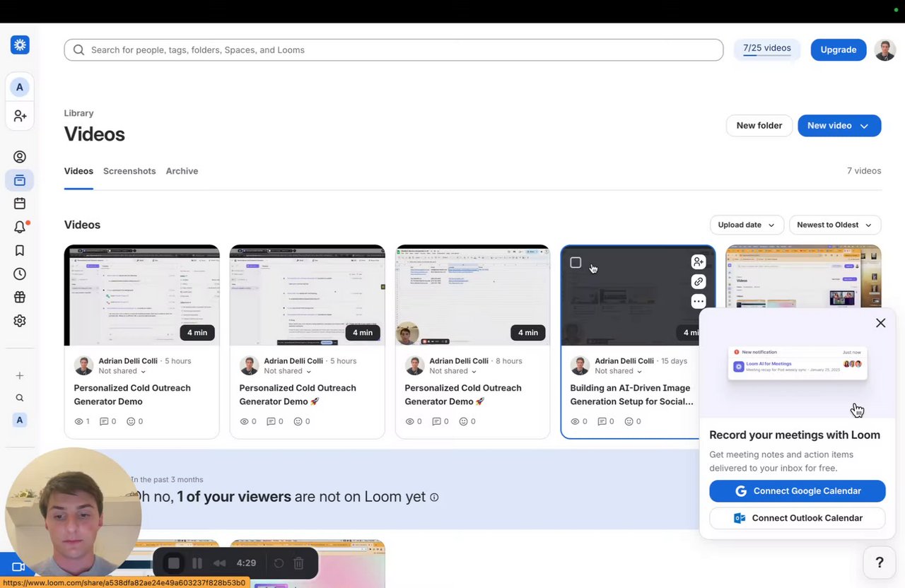The height and width of the screenshot is (588, 905).
Task: Click info icon next to not on Loom yet
Action: click(434, 497)
